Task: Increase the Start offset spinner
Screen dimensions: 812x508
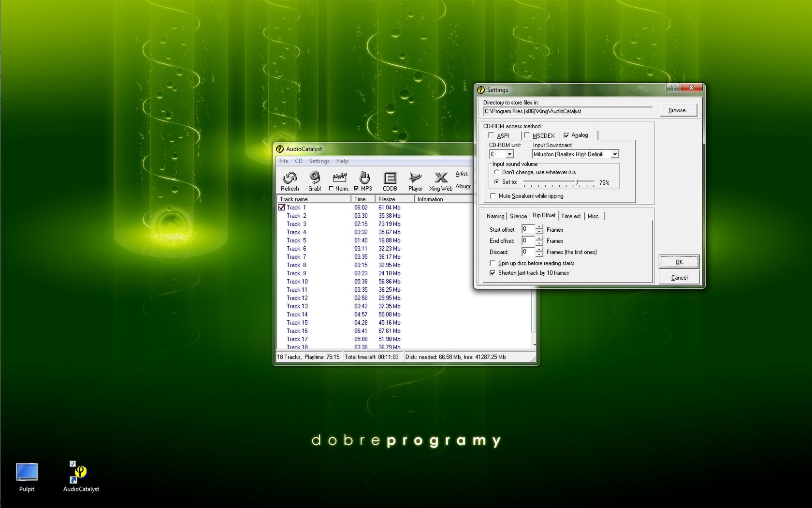Action: 539,227
